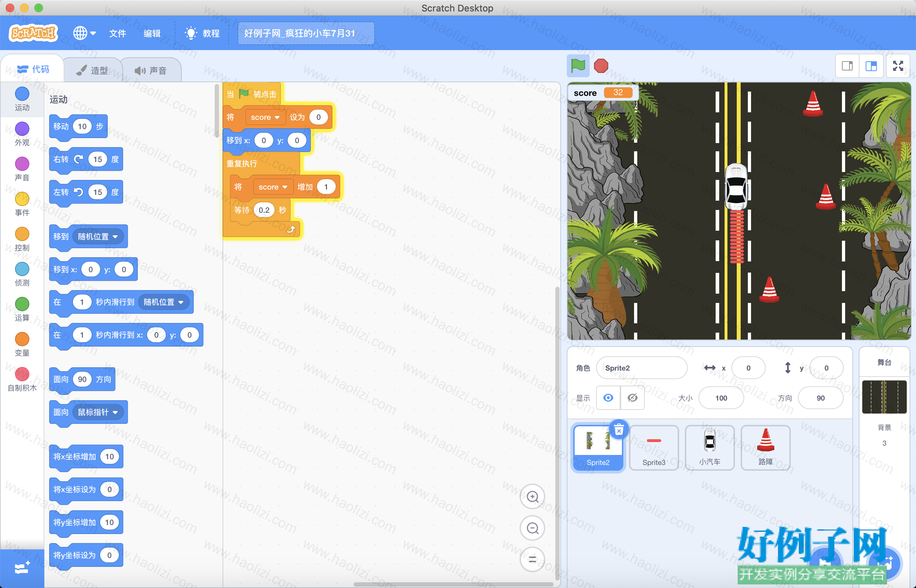The width and height of the screenshot is (916, 588).
Task: Click the 舞台 stage panel label
Action: (884, 362)
